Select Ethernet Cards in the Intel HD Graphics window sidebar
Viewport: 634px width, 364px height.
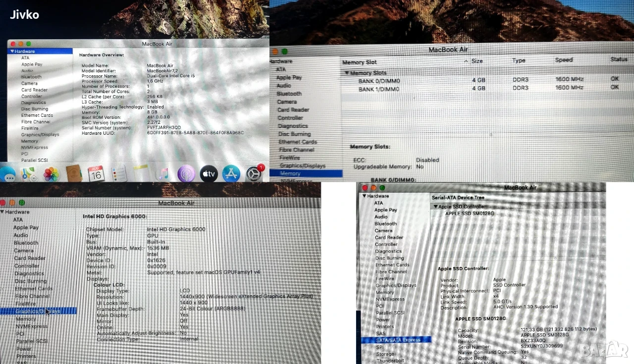(34, 289)
